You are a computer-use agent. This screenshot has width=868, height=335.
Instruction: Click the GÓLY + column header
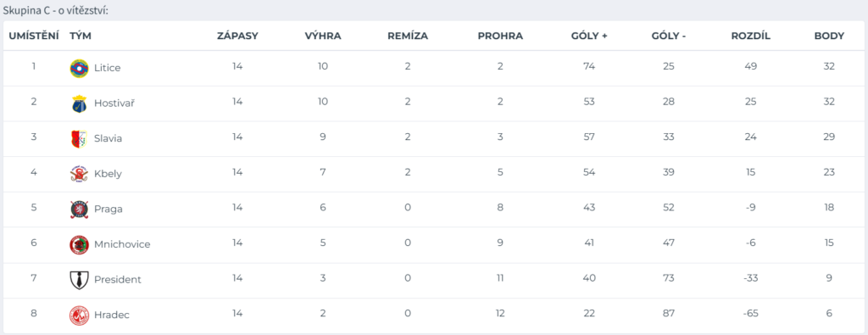click(x=589, y=36)
